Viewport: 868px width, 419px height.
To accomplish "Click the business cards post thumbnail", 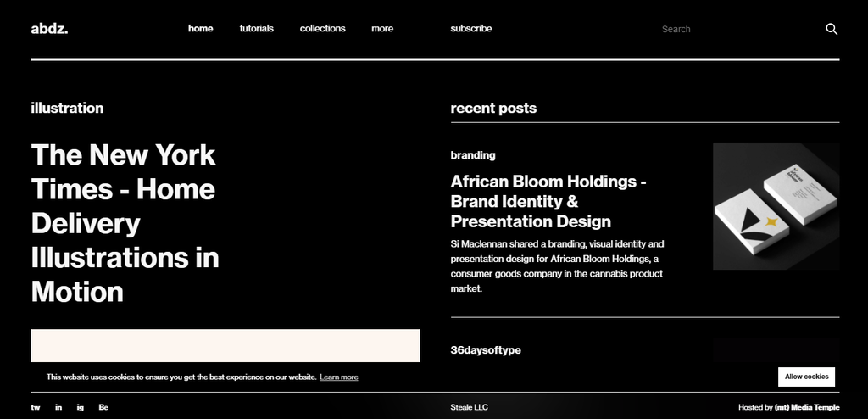I will tap(776, 206).
